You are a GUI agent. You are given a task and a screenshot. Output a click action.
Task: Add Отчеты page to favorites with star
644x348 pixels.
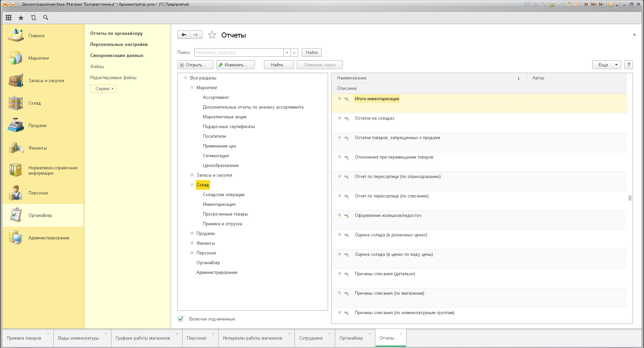point(212,35)
